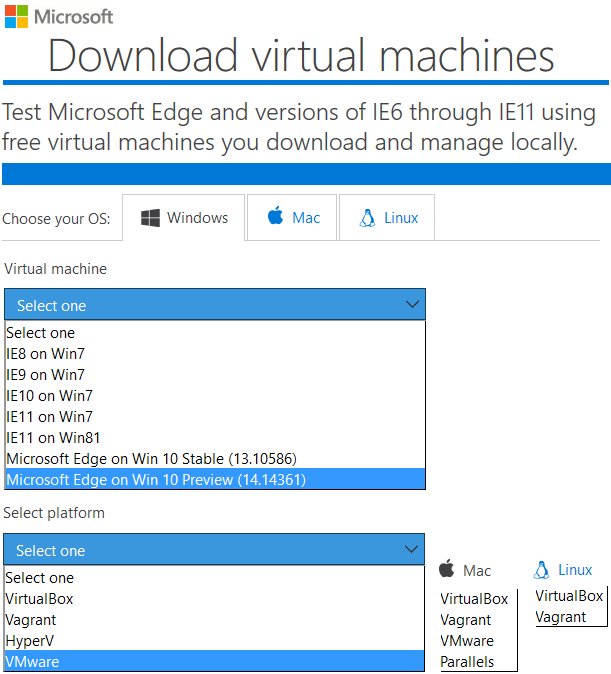Image resolution: width=611 pixels, height=674 pixels.
Task: Select Microsoft Edge on Win 10 Preview
Action: point(215,479)
